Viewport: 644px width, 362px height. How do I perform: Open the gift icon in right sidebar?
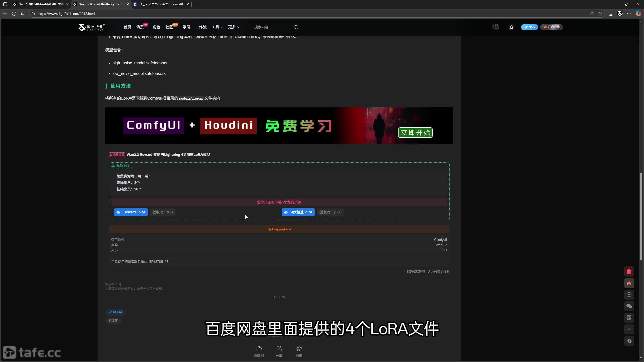tap(629, 271)
